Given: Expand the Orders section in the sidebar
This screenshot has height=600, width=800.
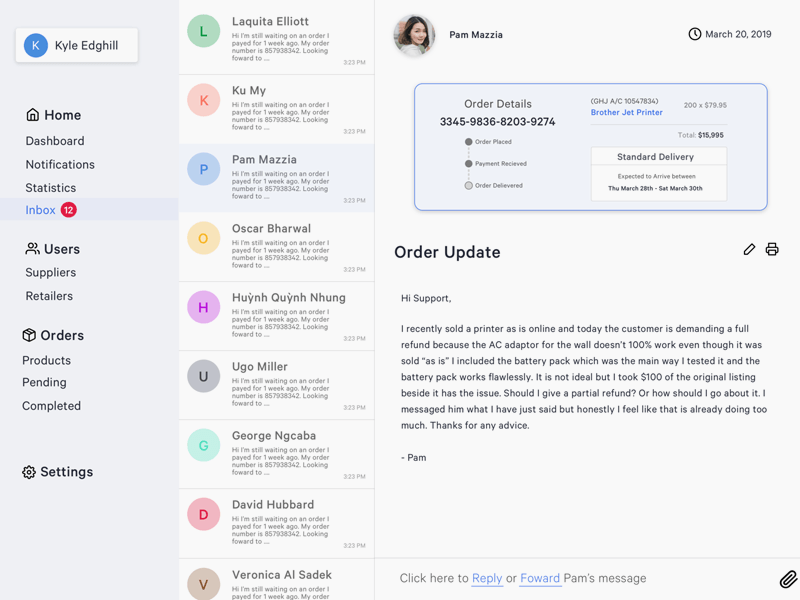Looking at the screenshot, I should (58, 335).
